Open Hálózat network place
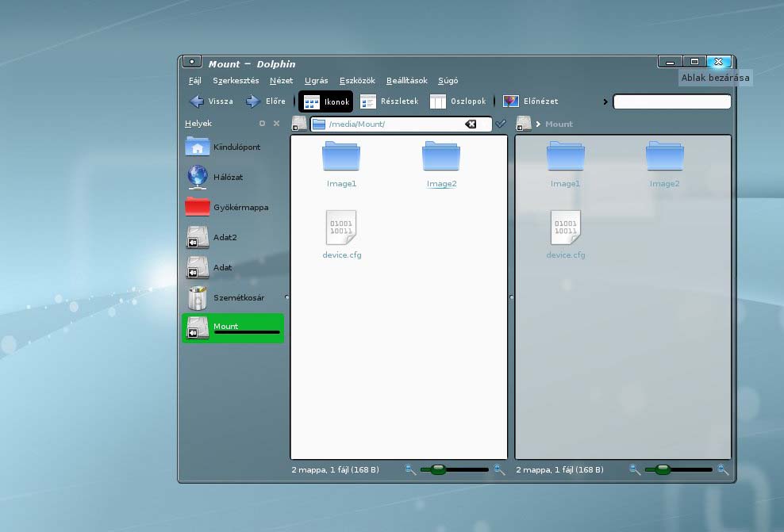The height and width of the screenshot is (532, 784). [233, 177]
